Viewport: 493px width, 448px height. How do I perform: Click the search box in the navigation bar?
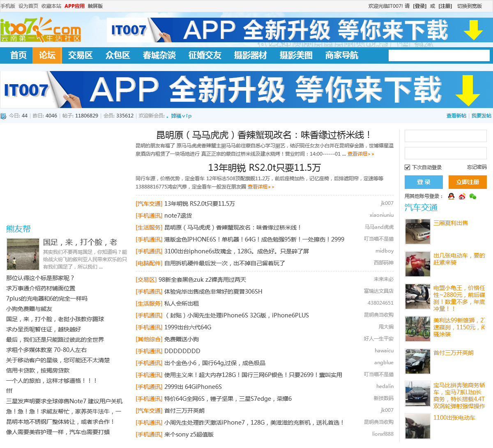tap(439, 55)
